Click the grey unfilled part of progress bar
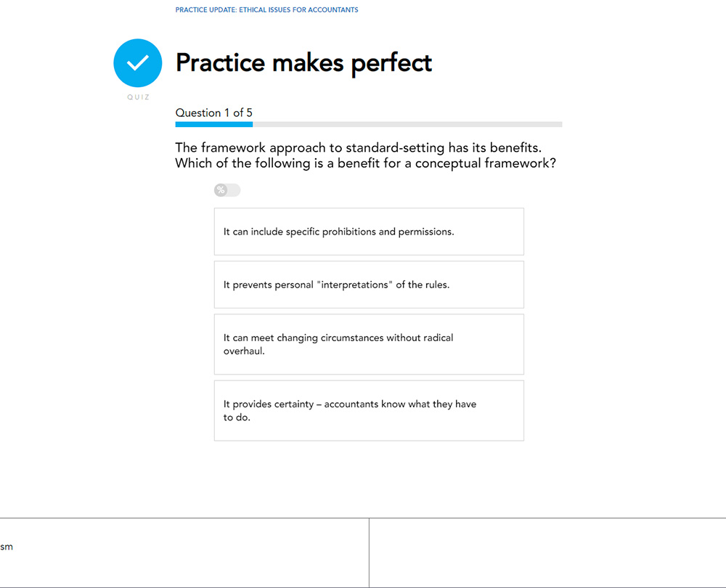Viewport: 726px width, 588px height. (407, 124)
